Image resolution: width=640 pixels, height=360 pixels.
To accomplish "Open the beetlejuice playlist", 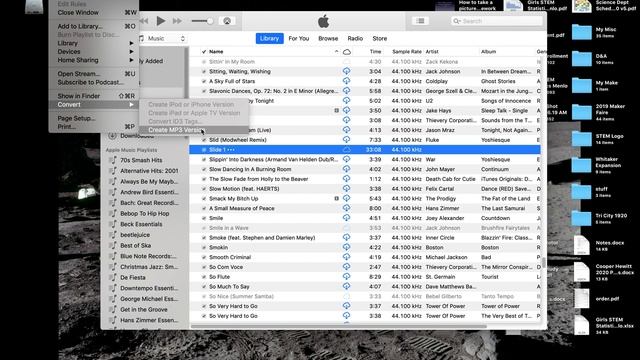I will coord(135,235).
